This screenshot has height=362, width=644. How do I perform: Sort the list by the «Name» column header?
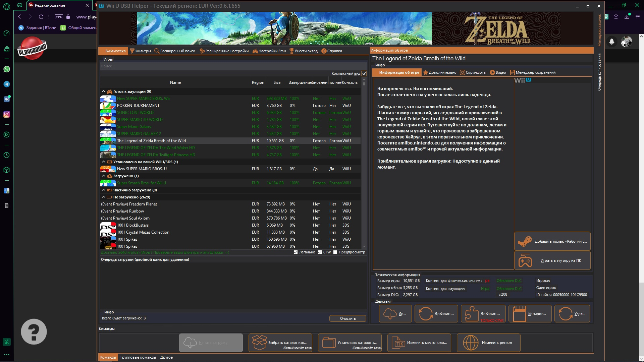(x=175, y=82)
